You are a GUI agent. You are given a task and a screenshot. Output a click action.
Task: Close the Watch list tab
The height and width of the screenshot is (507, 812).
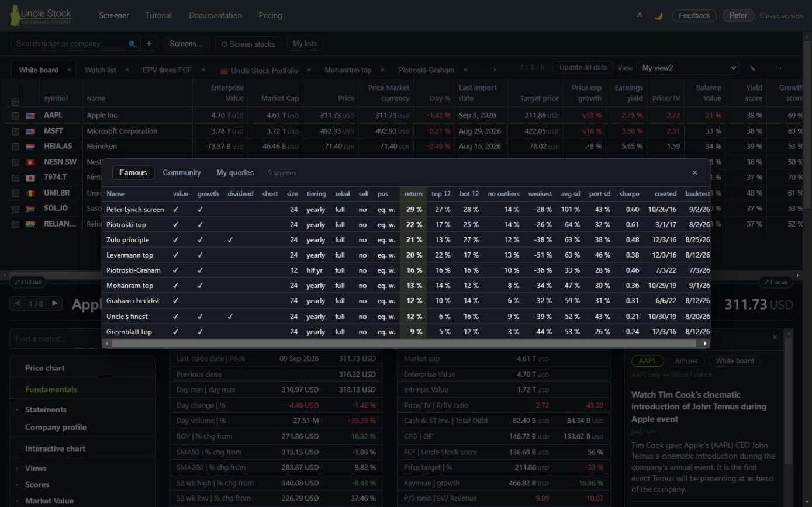click(x=127, y=70)
